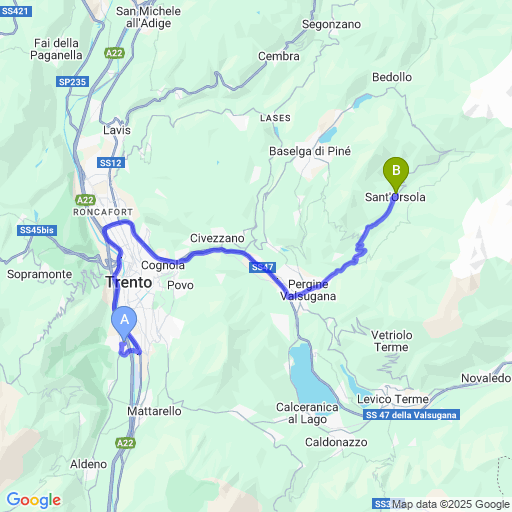Select the Sant'Orsola place label

[x=395, y=197]
